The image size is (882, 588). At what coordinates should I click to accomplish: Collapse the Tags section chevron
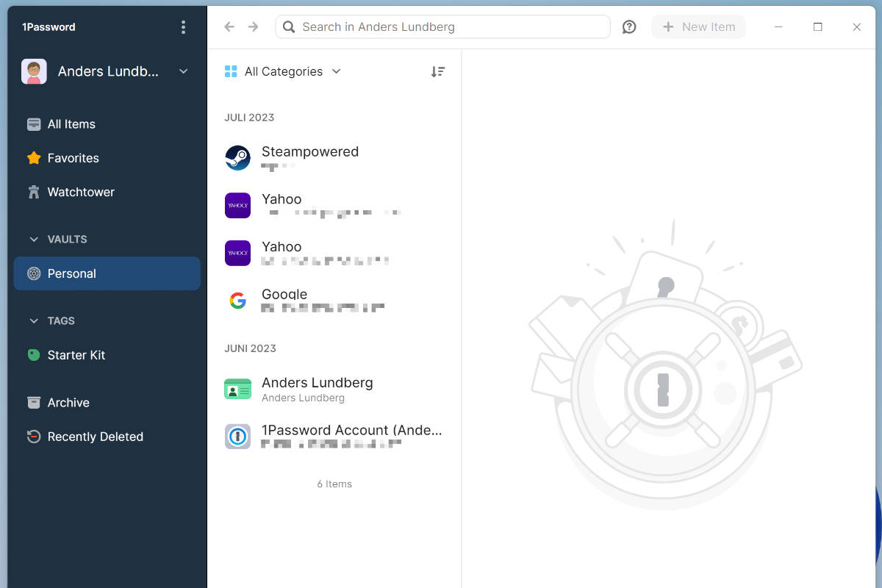click(x=34, y=321)
